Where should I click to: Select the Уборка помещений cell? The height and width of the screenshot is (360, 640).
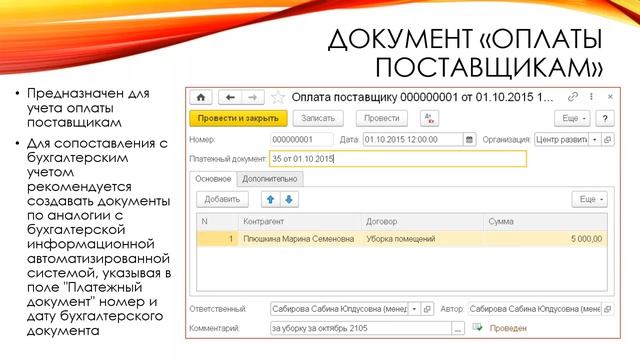click(422, 239)
